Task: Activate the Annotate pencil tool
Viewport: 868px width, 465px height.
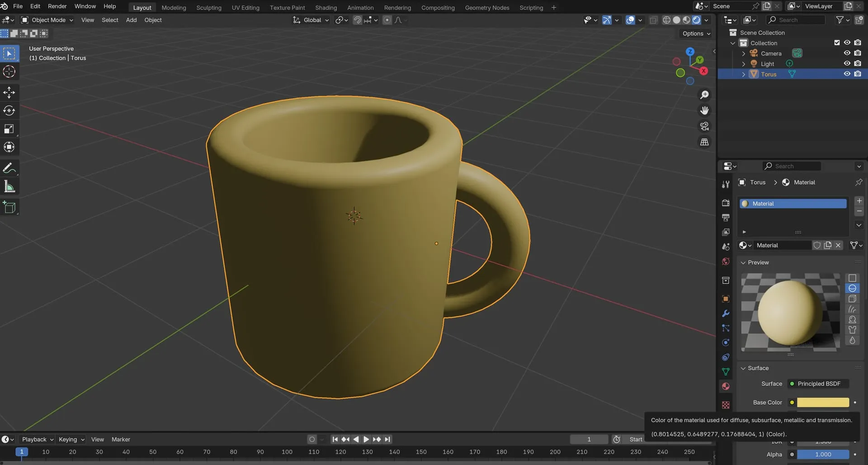Action: tap(9, 168)
